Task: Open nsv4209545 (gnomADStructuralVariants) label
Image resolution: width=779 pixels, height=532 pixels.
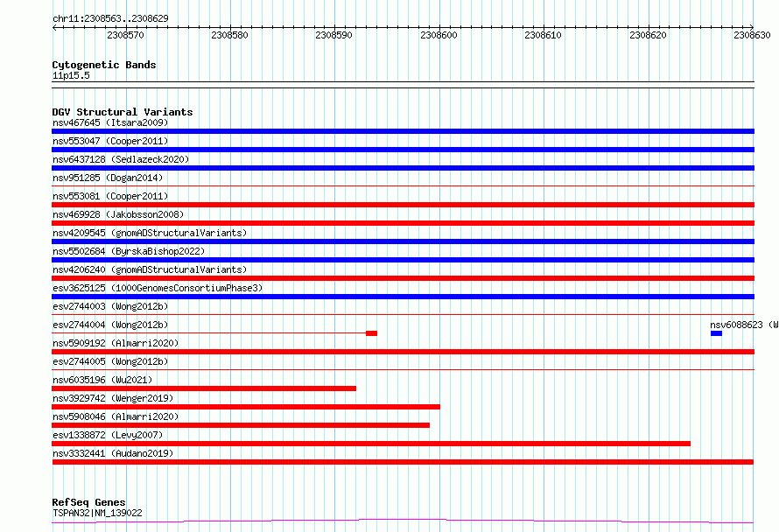Action: [150, 233]
